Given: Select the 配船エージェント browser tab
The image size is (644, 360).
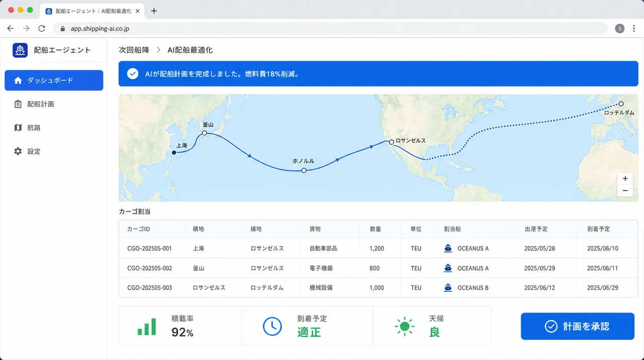Looking at the screenshot, I should (93, 11).
